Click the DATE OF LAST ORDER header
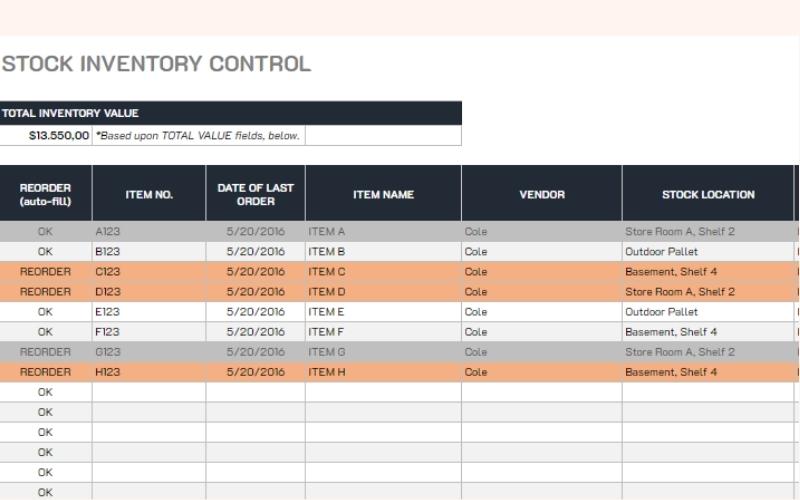The image size is (800, 500). [x=255, y=194]
